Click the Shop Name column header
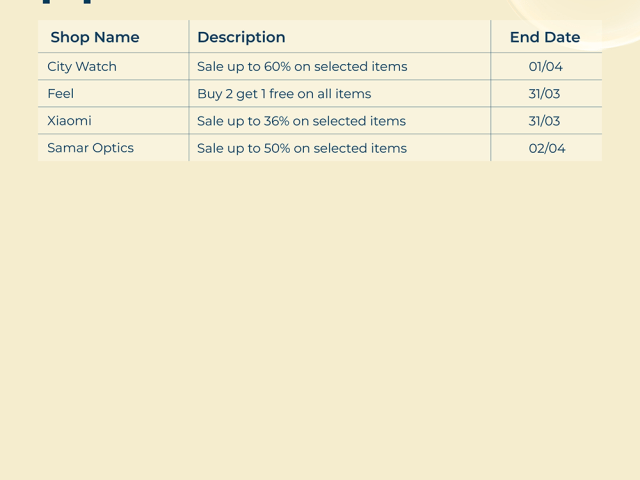Image resolution: width=640 pixels, height=480 pixels. click(x=95, y=37)
